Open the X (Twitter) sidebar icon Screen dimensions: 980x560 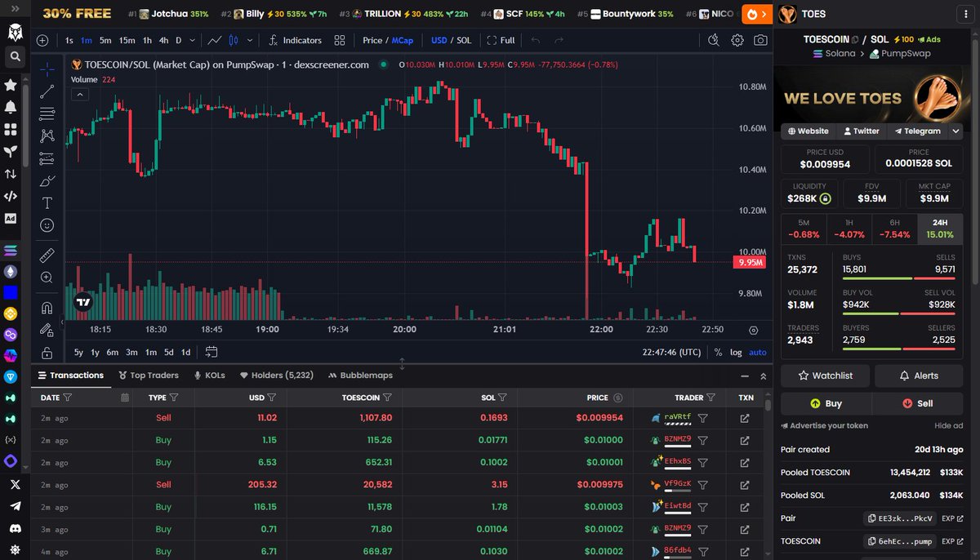click(x=15, y=484)
